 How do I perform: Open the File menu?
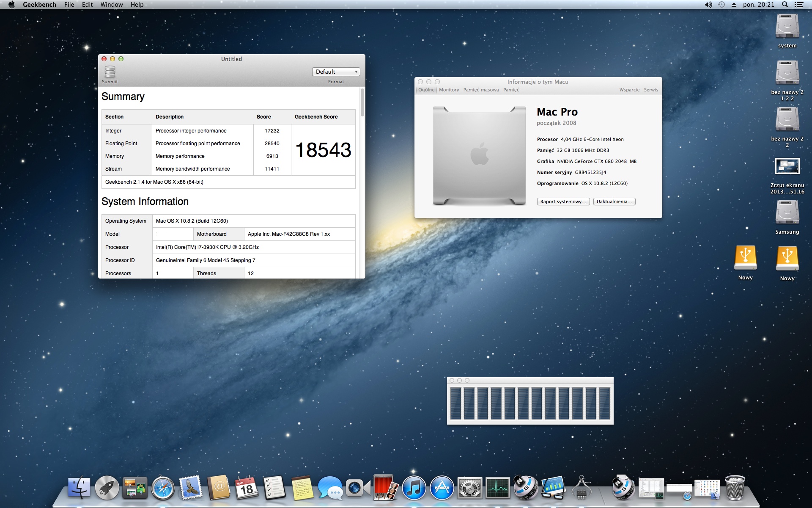pyautogui.click(x=69, y=5)
